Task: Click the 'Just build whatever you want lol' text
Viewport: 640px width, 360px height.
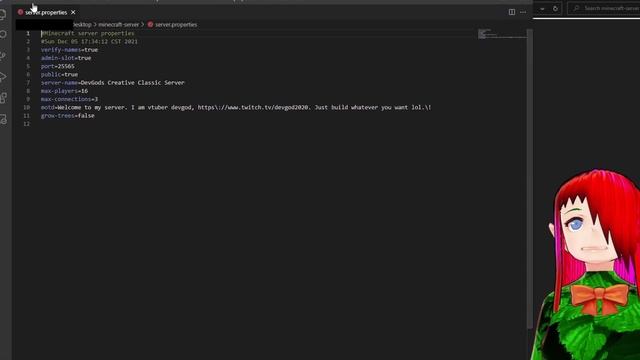Action: pyautogui.click(x=369, y=107)
